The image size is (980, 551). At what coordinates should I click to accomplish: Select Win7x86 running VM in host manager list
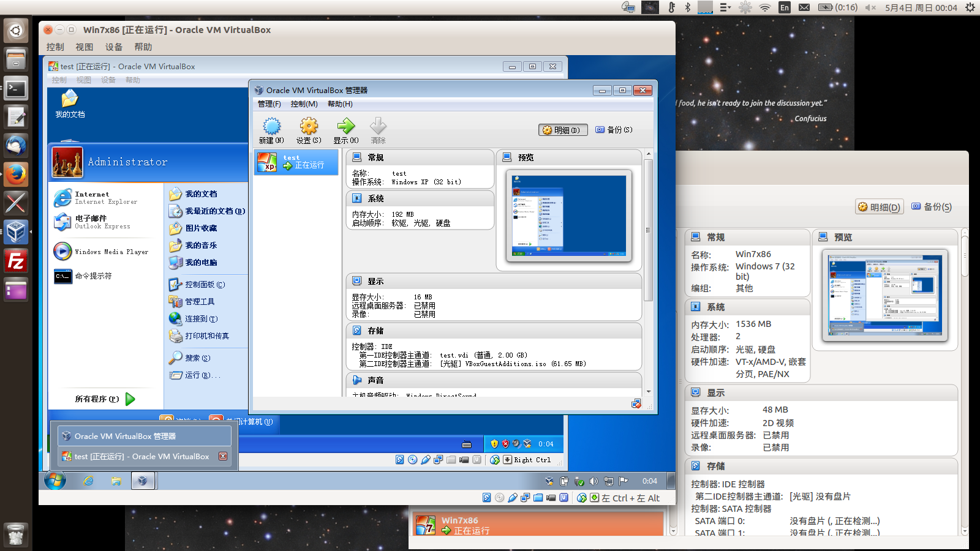[539, 525]
